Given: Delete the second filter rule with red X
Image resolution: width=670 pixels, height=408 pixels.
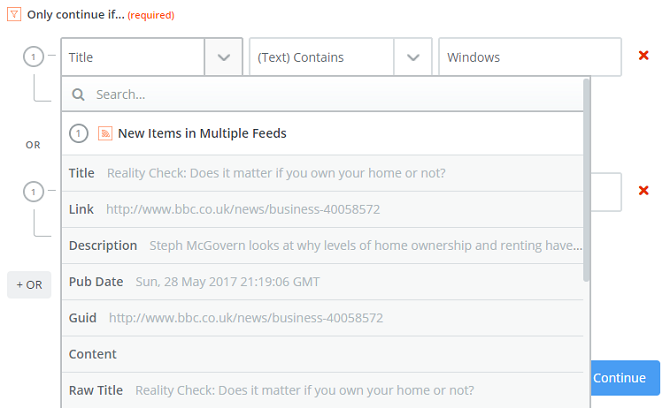Looking at the screenshot, I should [644, 191].
